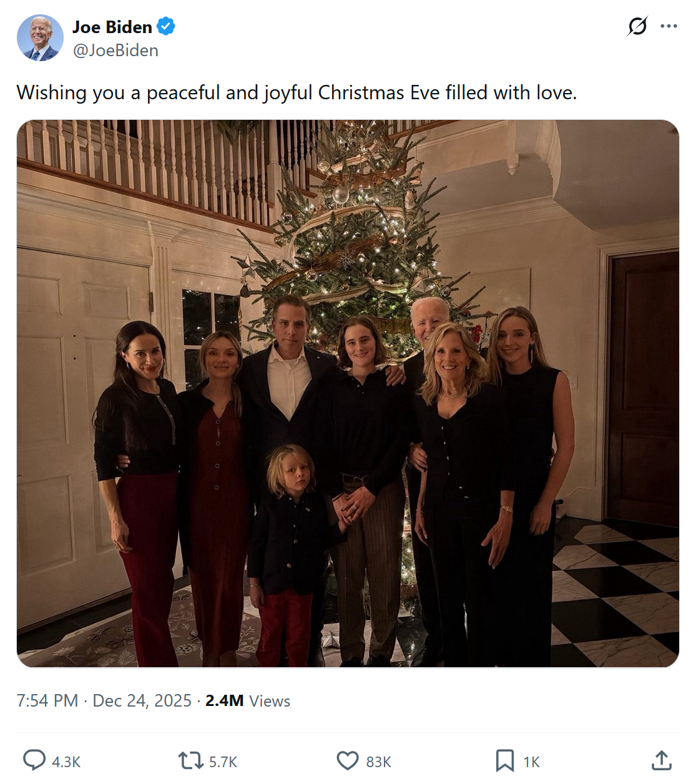The width and height of the screenshot is (696, 784).
Task: Open the attached Christmas tree family photo
Action: click(348, 393)
